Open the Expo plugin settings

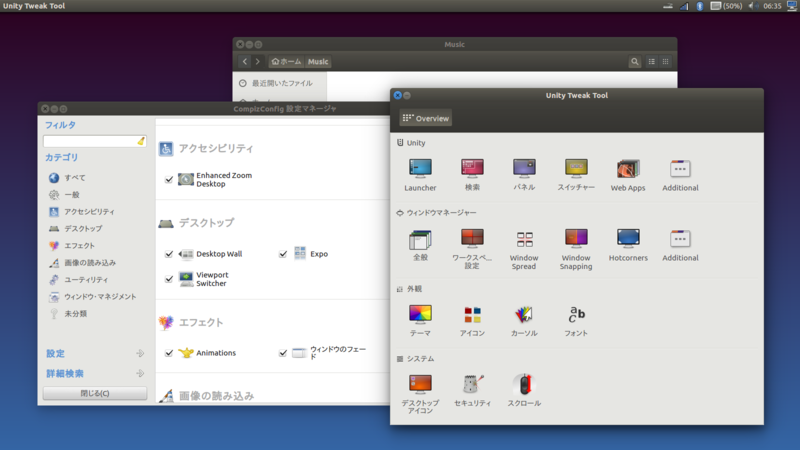coord(310,254)
